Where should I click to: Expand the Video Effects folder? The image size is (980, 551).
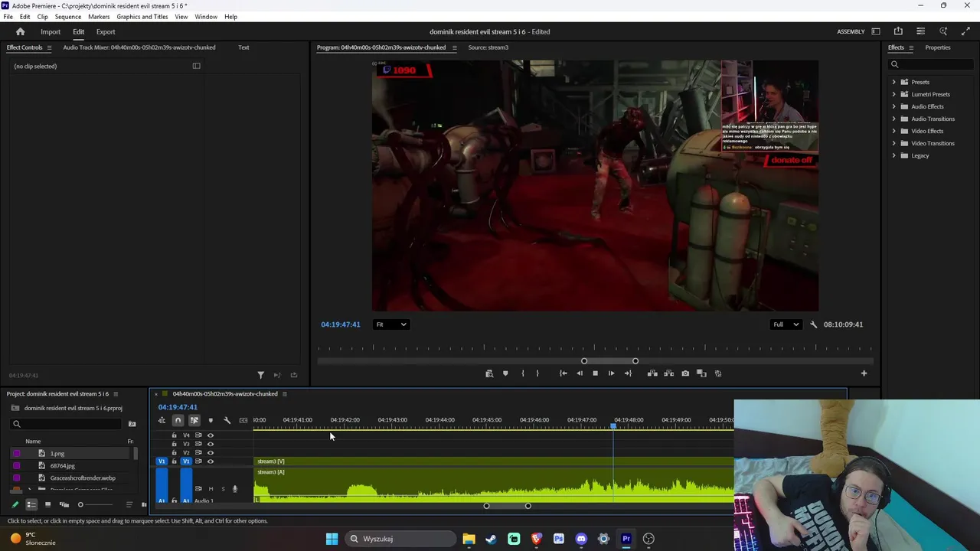point(893,131)
